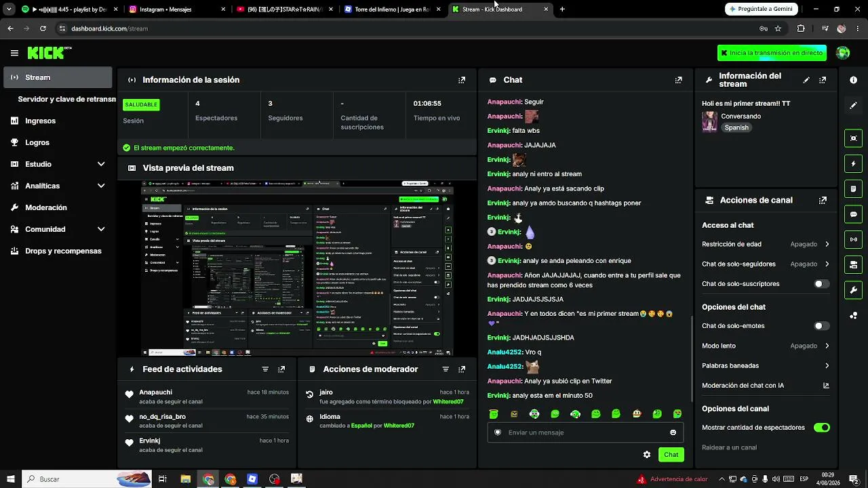Viewport: 868px width, 488px height.
Task: Pop out the Acciones de canal panel
Action: 823,201
